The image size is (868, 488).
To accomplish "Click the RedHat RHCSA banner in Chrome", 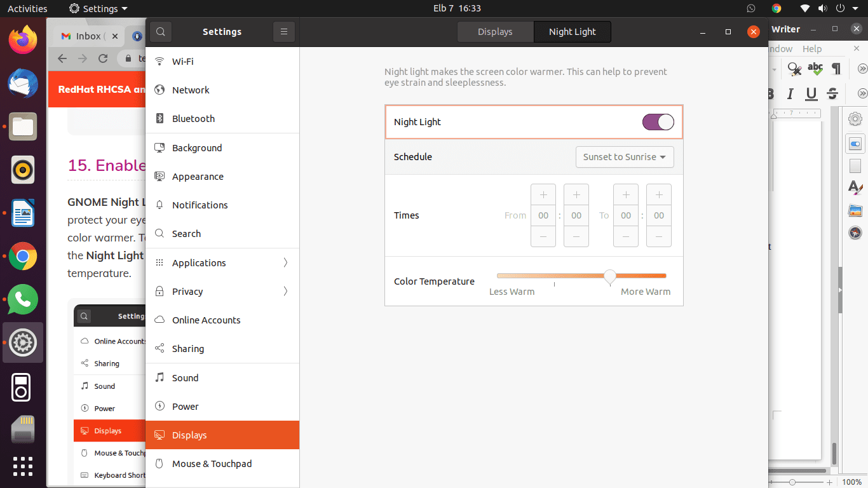I will [97, 89].
